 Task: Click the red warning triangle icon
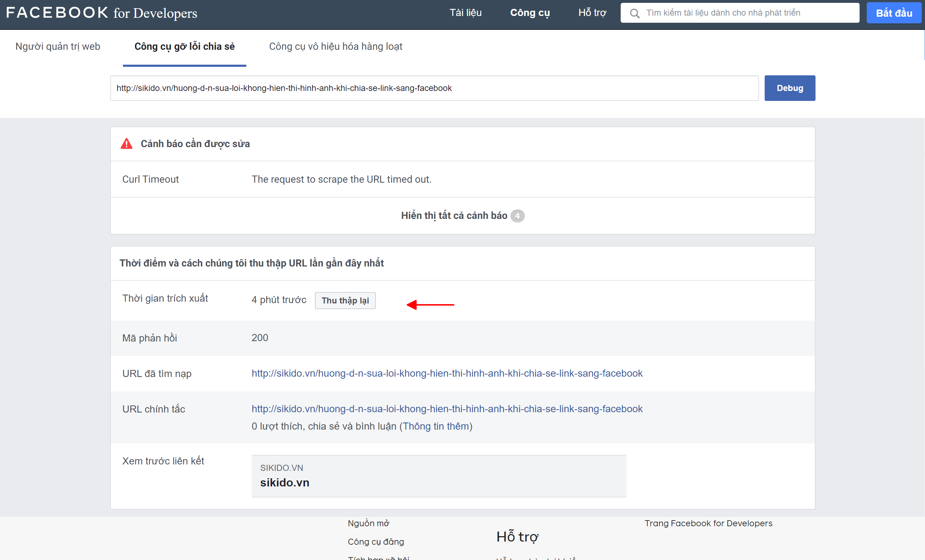point(127,144)
